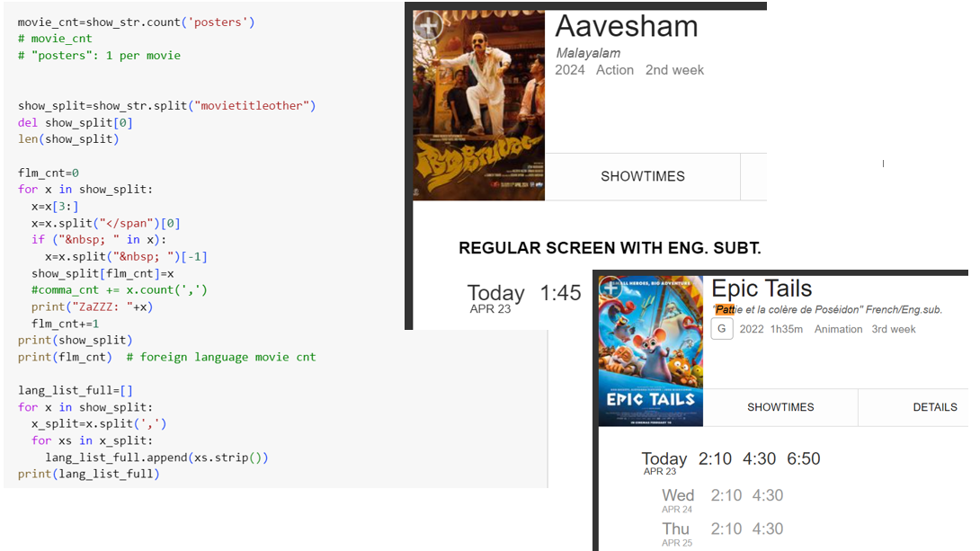980x551 pixels.
Task: Click the Epic Tails movie title
Action: coord(761,289)
